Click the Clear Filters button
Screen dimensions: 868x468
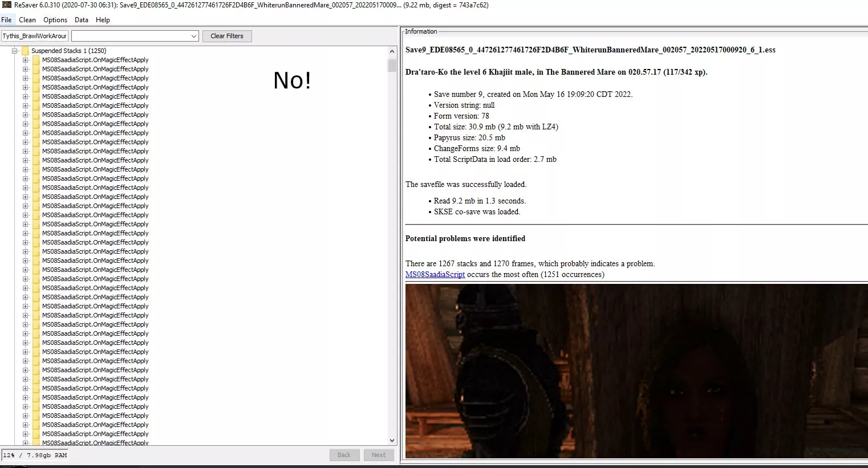click(x=227, y=36)
